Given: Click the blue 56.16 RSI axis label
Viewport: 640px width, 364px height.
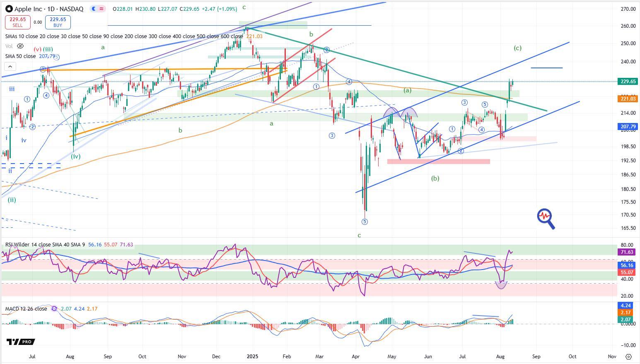Looking at the screenshot, I should coord(627,265).
